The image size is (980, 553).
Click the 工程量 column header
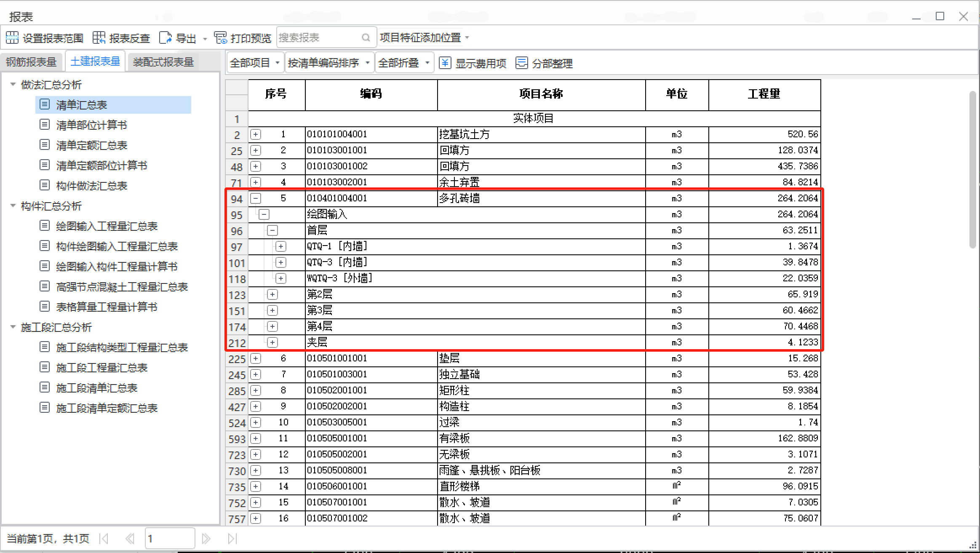[x=764, y=94]
